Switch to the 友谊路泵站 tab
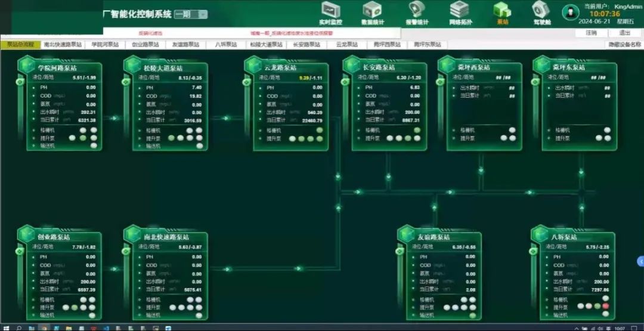644x331 pixels. click(185, 45)
